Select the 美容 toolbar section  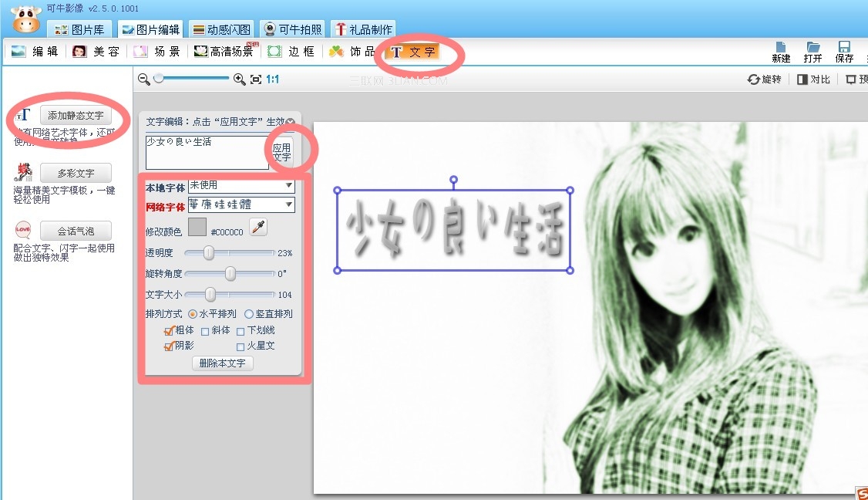[96, 52]
